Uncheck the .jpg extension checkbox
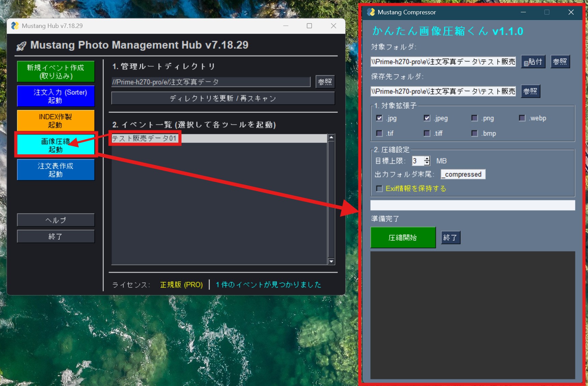 click(379, 118)
